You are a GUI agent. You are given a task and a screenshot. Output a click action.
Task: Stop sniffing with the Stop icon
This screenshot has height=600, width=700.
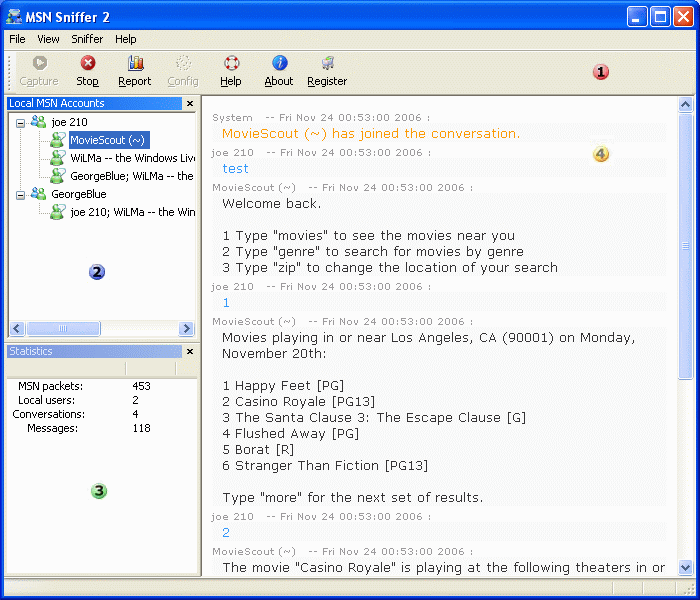(88, 63)
